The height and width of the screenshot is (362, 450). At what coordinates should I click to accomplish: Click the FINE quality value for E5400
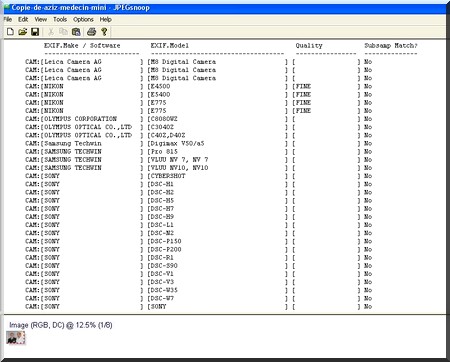point(303,95)
